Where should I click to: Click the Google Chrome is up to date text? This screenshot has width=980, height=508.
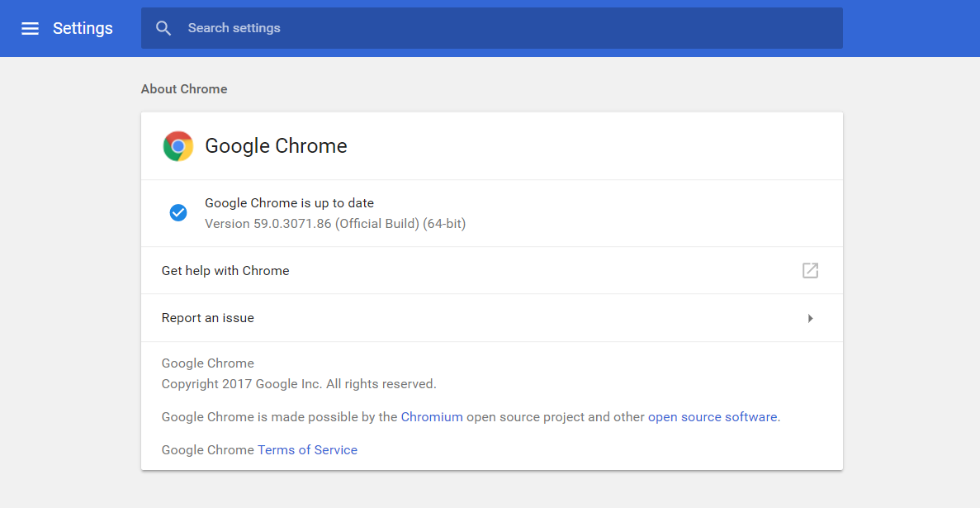point(289,202)
